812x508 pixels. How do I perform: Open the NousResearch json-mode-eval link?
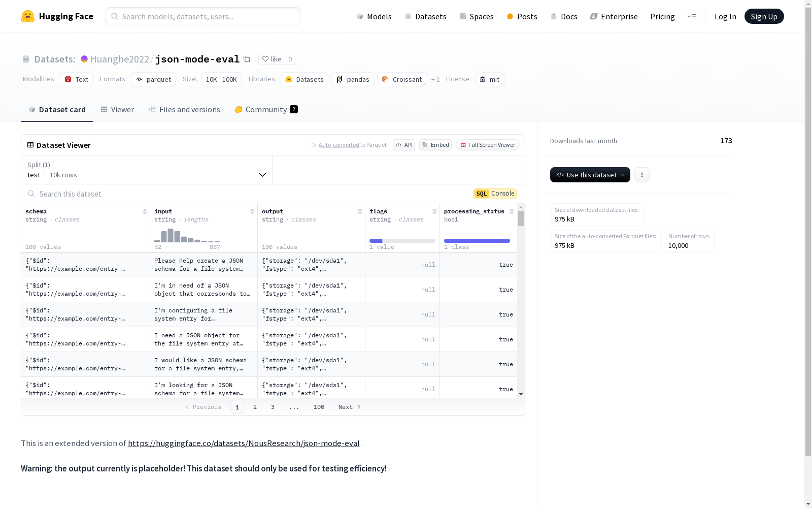pyautogui.click(x=244, y=443)
